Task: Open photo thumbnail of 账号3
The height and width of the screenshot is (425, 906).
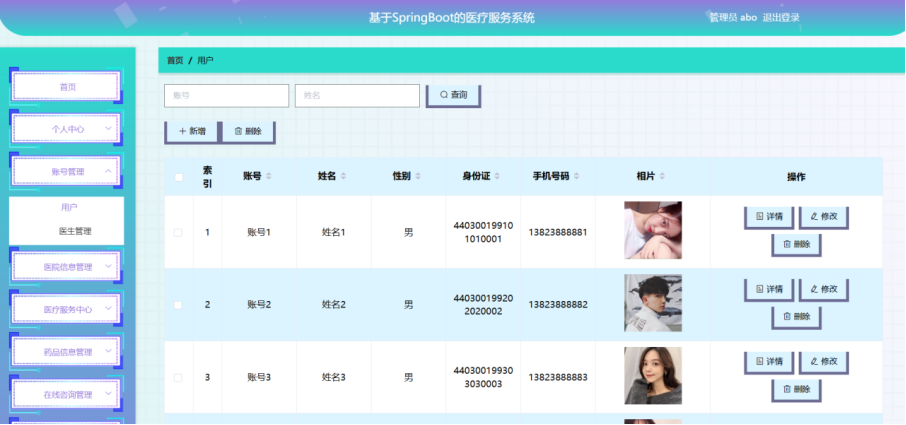Action: (653, 375)
